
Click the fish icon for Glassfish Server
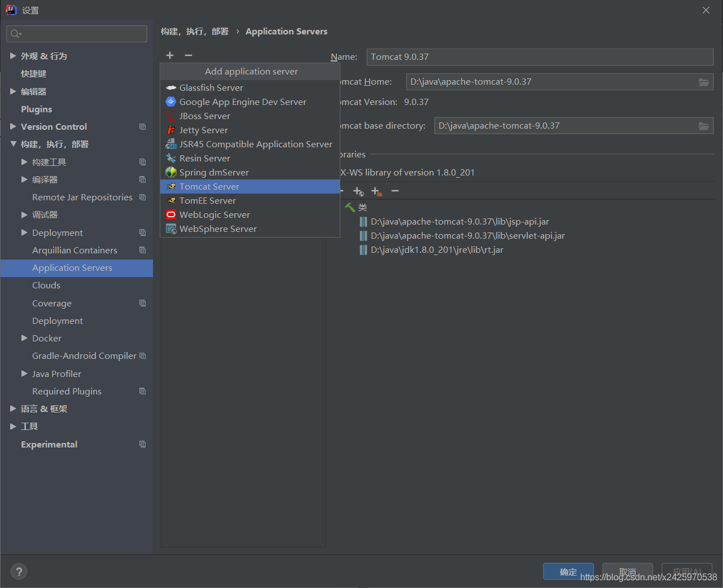(171, 87)
